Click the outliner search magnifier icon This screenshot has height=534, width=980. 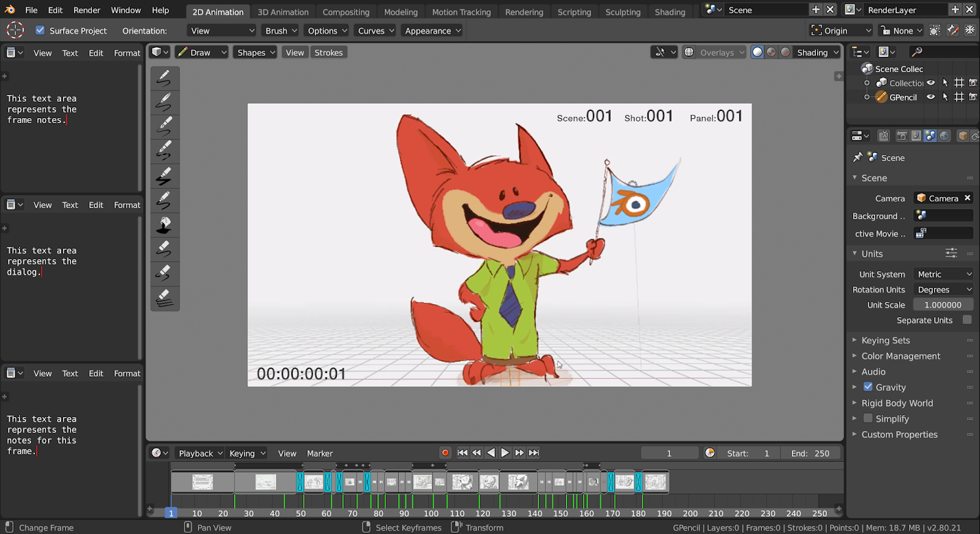(x=917, y=52)
